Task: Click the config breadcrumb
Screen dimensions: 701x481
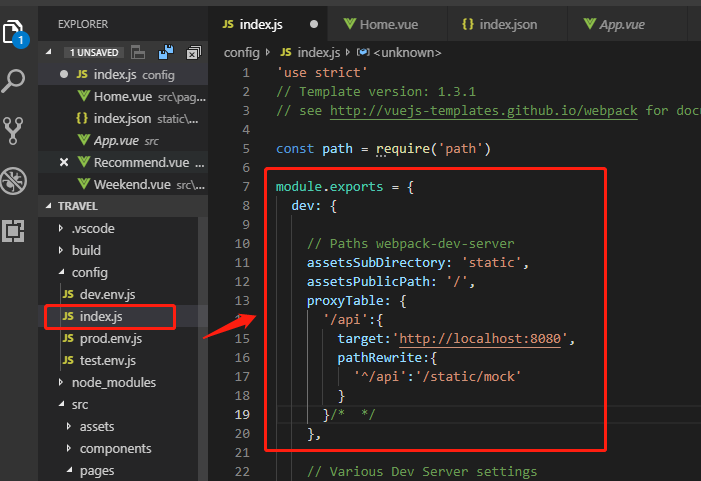Action: (x=241, y=53)
